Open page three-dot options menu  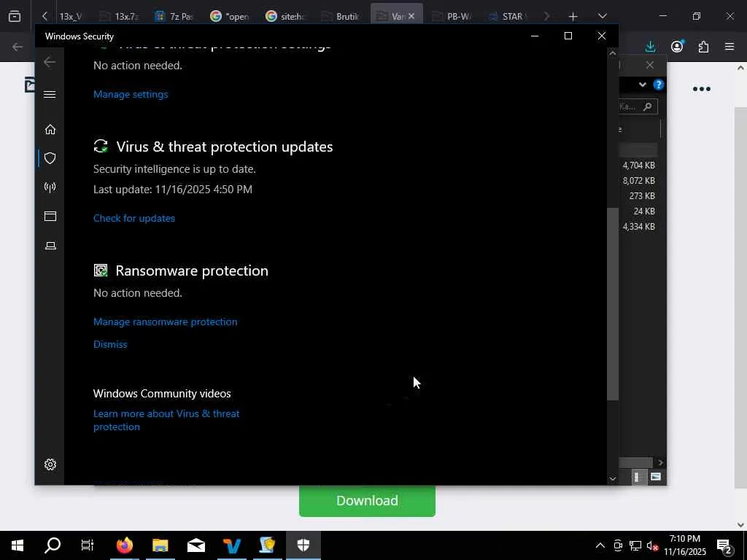coord(701,89)
